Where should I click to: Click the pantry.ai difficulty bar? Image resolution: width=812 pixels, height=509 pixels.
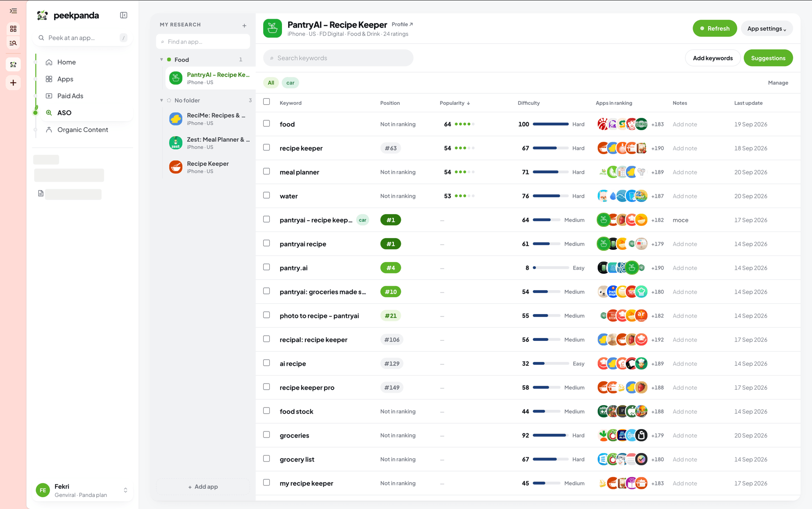[x=551, y=268]
